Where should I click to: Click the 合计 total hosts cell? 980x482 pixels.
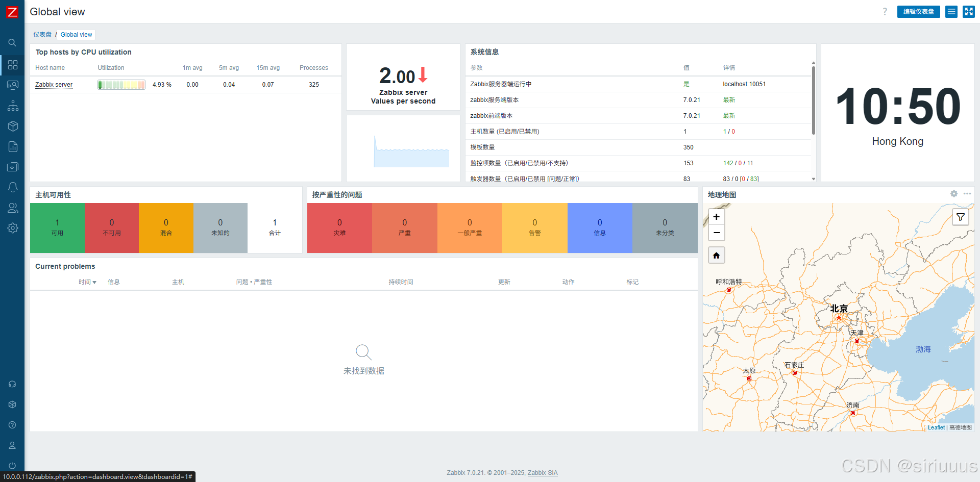click(275, 228)
